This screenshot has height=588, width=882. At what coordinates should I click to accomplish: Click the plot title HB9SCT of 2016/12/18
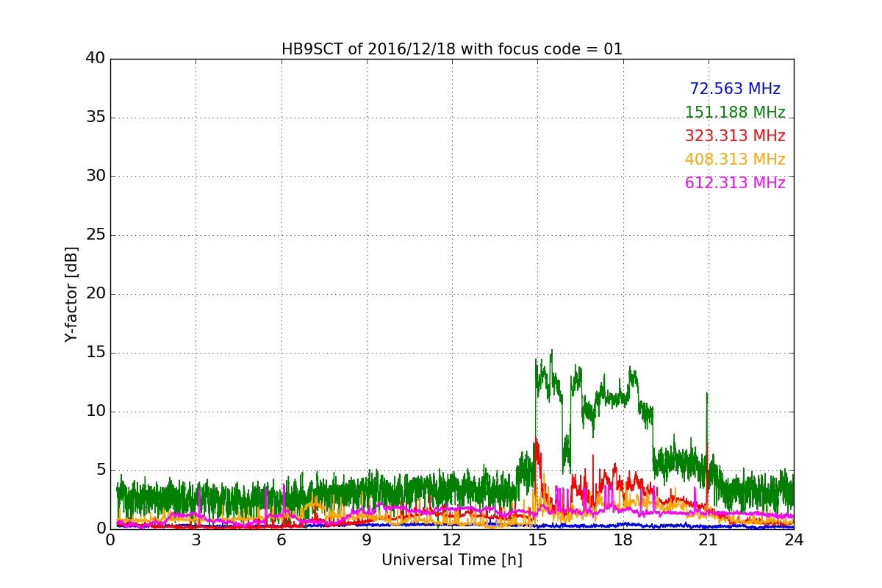point(451,49)
